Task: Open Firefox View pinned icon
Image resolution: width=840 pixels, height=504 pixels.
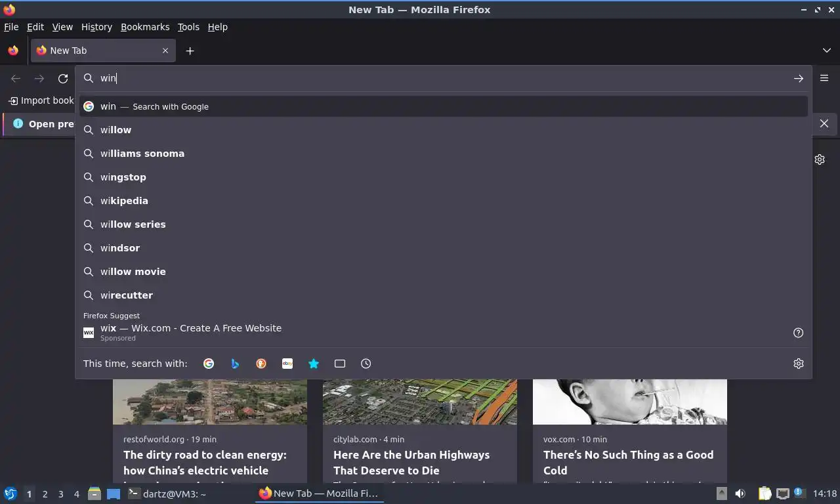Action: (13, 51)
